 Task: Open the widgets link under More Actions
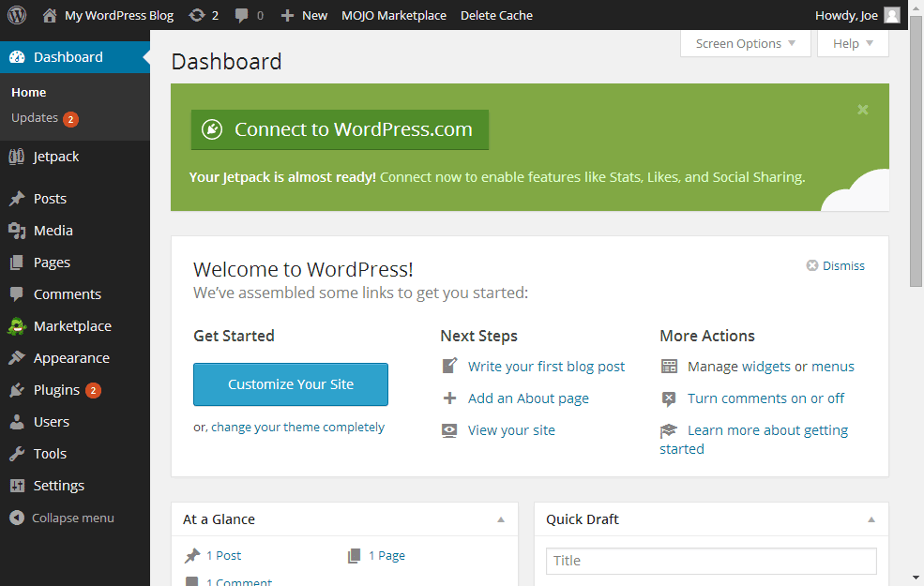[766, 367]
